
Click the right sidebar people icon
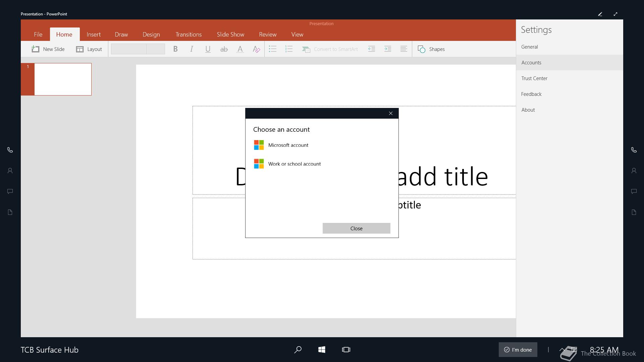click(634, 171)
